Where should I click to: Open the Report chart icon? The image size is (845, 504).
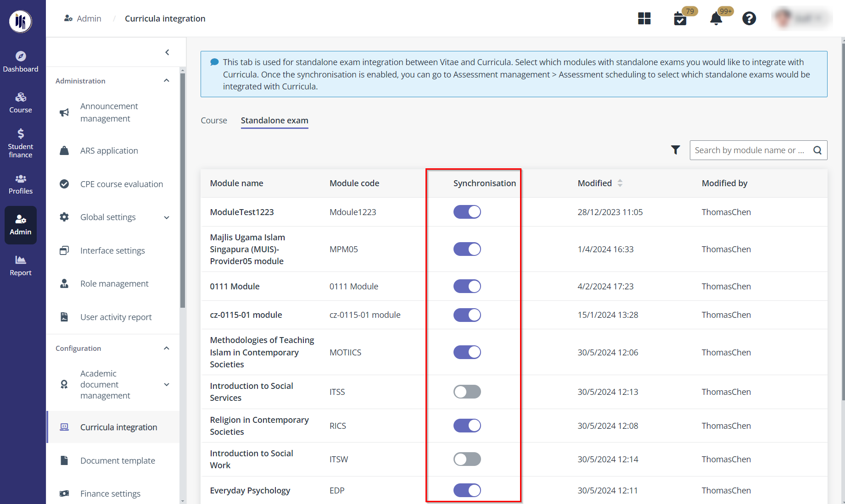[21, 260]
